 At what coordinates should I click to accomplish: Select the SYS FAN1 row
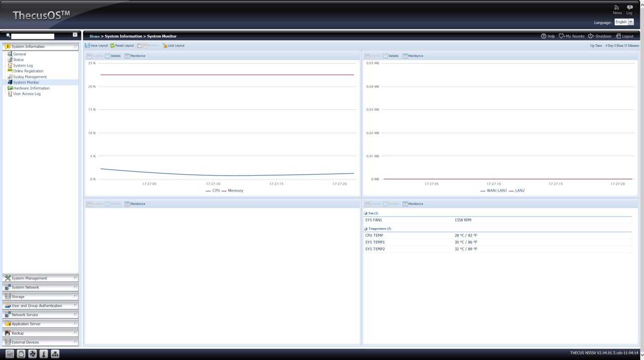click(x=498, y=220)
